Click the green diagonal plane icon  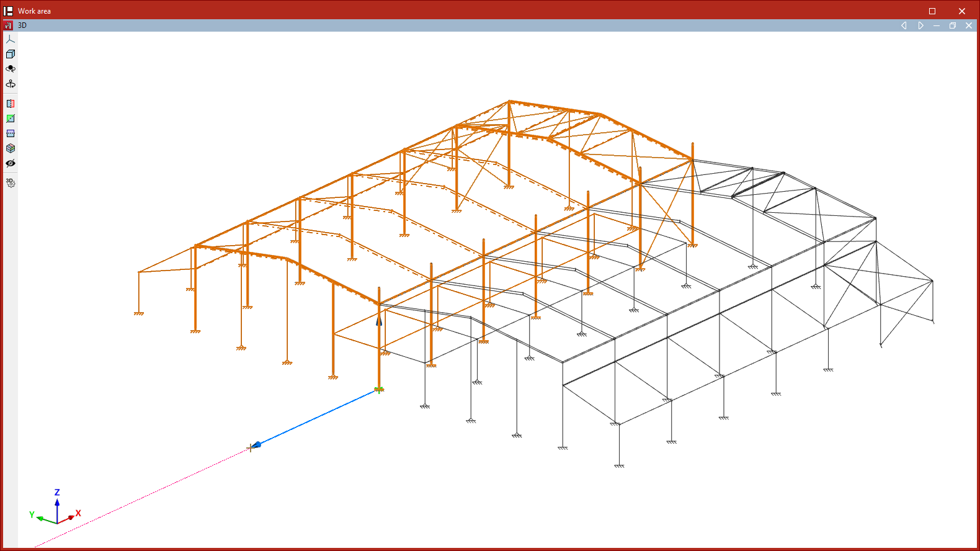pos(11,119)
